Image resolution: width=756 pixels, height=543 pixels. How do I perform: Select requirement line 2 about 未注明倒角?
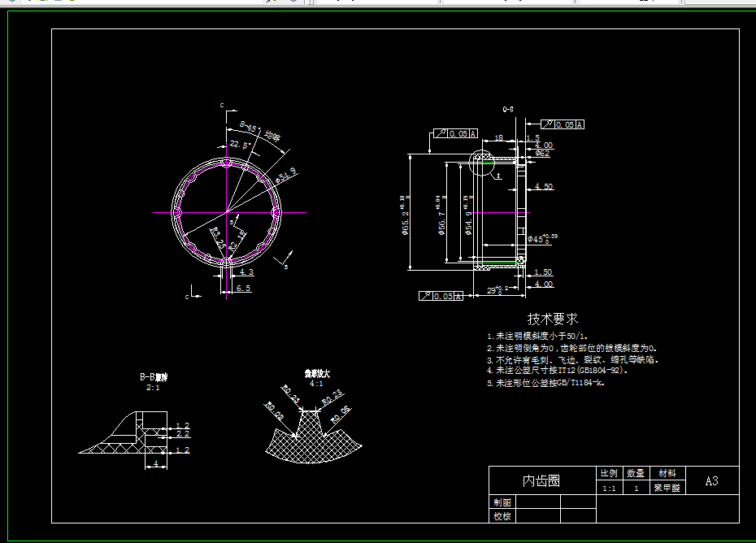571,348
